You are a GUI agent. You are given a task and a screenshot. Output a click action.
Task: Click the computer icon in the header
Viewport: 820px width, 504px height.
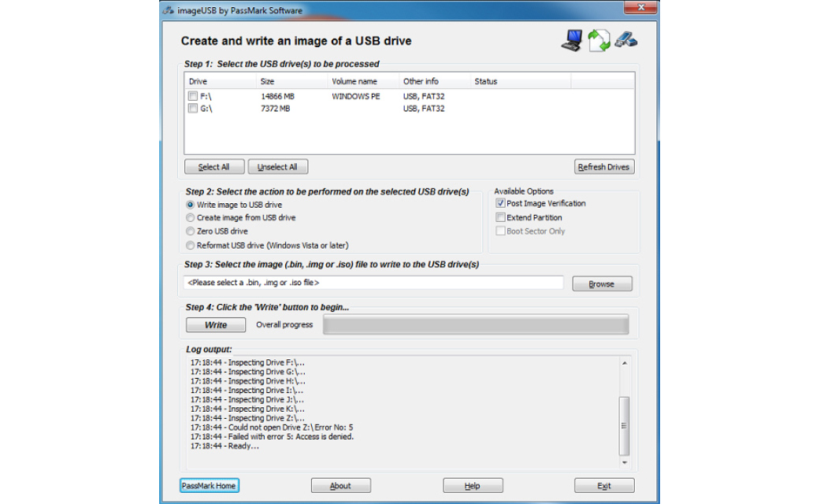(x=572, y=40)
